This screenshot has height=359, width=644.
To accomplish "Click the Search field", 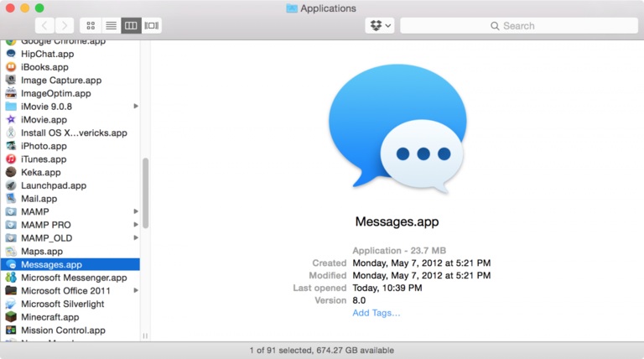I will click(519, 25).
